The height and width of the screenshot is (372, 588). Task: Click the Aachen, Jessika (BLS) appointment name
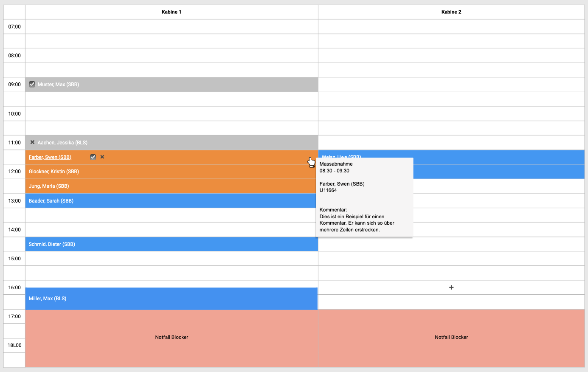pos(62,143)
